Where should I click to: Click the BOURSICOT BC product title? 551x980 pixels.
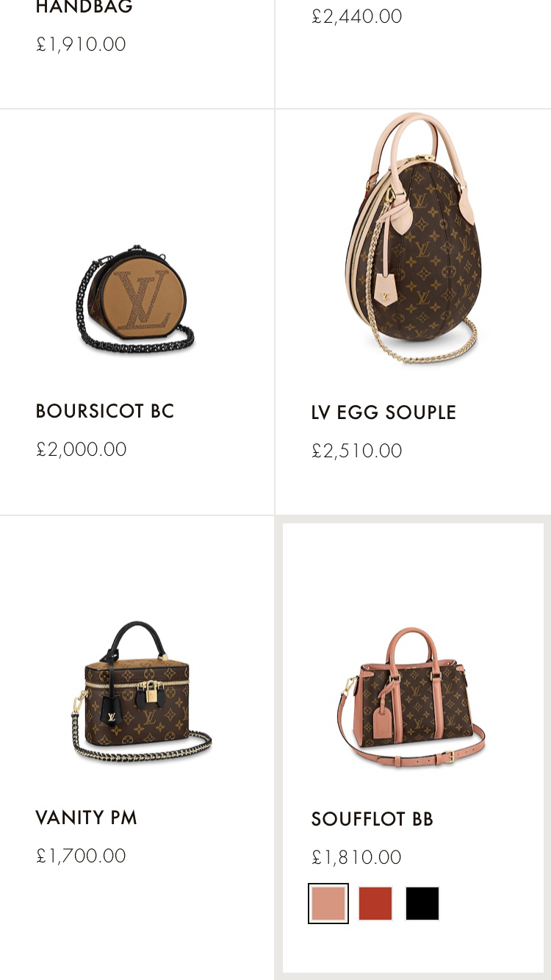tap(105, 411)
